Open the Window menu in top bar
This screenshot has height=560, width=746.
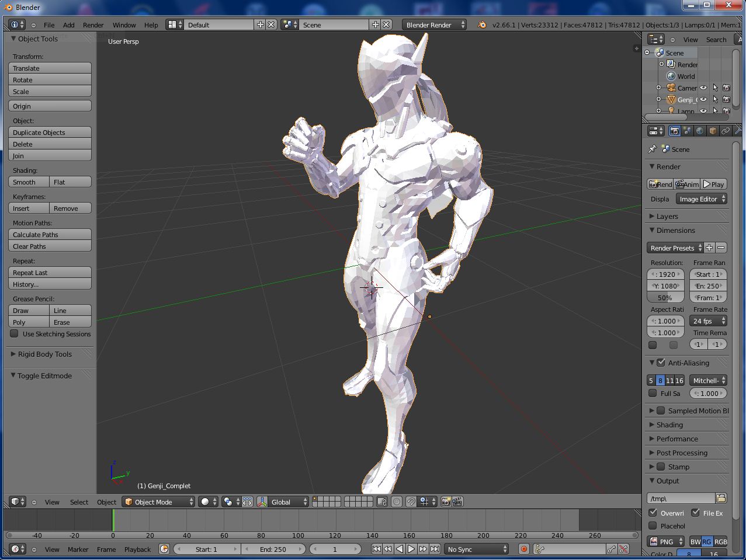tap(124, 25)
